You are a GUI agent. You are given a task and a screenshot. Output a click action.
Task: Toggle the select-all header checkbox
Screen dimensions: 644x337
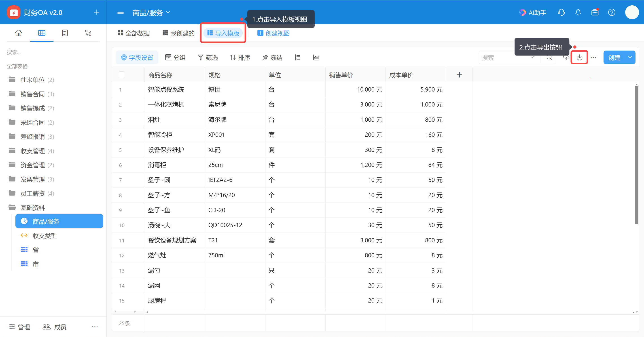click(121, 75)
